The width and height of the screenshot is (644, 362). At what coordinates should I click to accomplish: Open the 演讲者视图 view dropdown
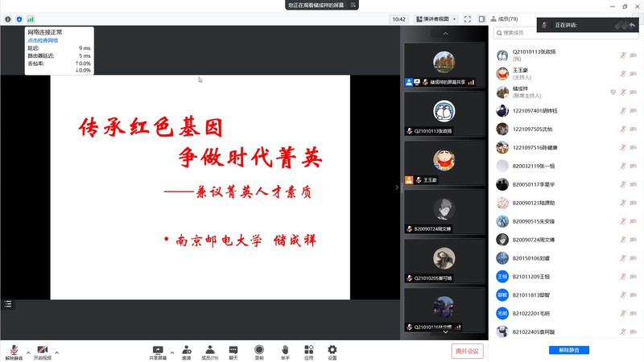click(436, 19)
